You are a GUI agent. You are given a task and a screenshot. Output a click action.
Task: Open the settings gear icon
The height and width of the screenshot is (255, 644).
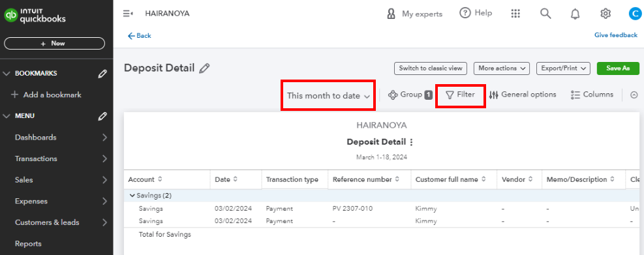click(x=606, y=14)
